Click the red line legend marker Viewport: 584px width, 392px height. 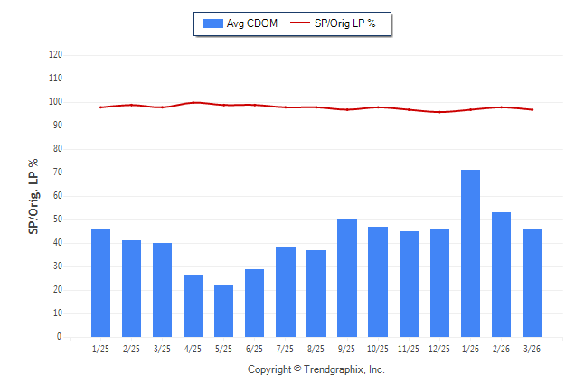(299, 23)
